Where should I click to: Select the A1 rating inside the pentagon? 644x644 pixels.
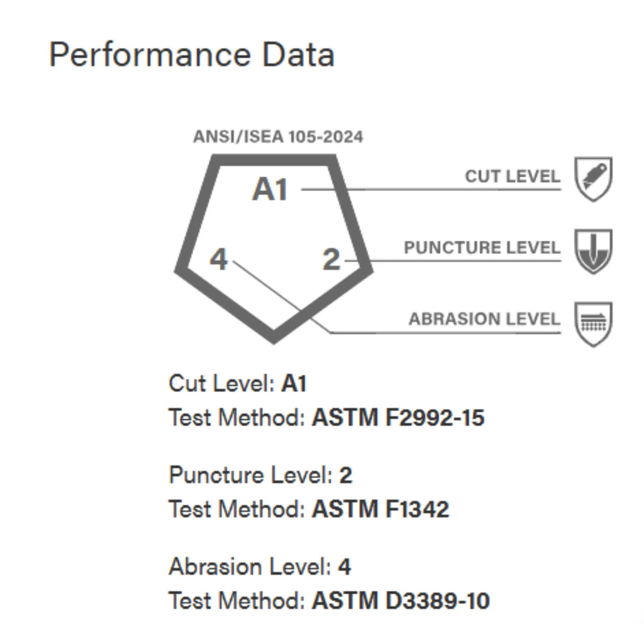click(270, 189)
